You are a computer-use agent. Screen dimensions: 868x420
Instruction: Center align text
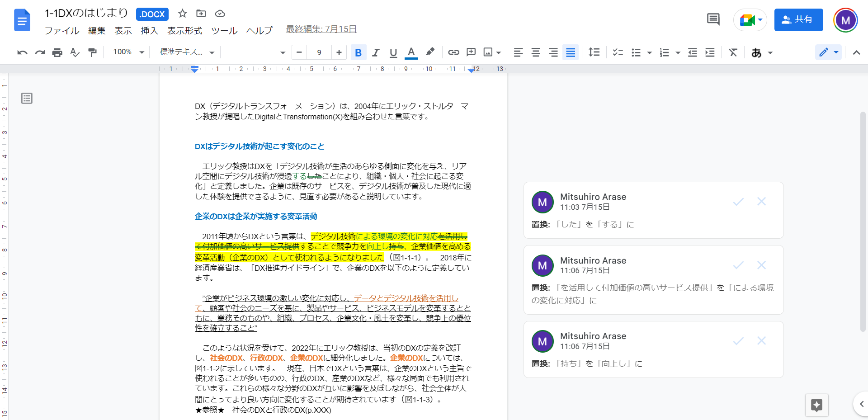pos(536,52)
